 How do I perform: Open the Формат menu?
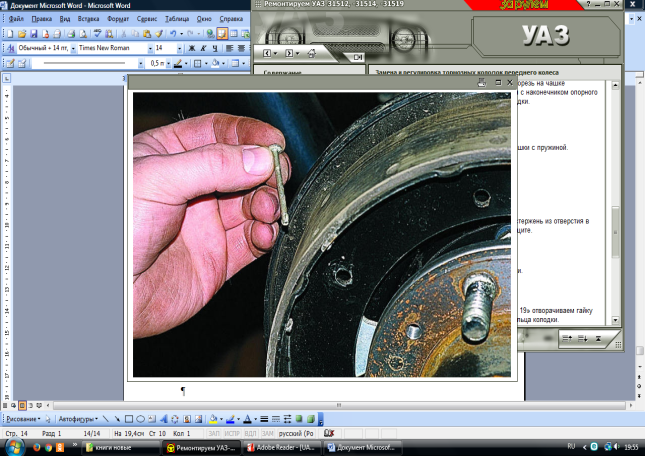pos(118,19)
